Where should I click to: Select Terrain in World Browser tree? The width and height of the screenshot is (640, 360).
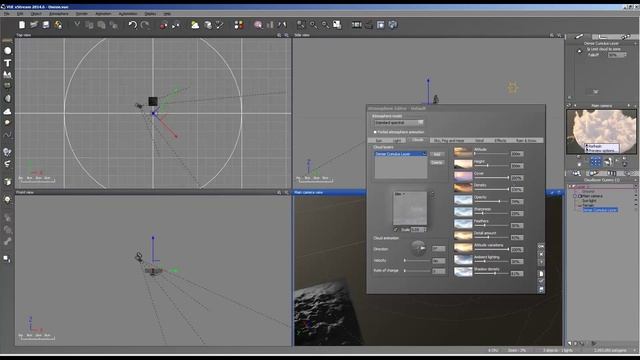(587, 205)
